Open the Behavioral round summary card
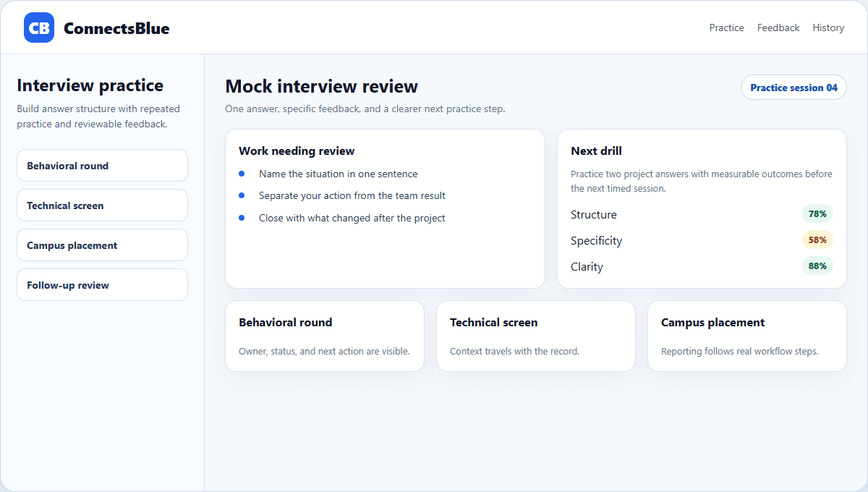The width and height of the screenshot is (868, 492). 325,336
